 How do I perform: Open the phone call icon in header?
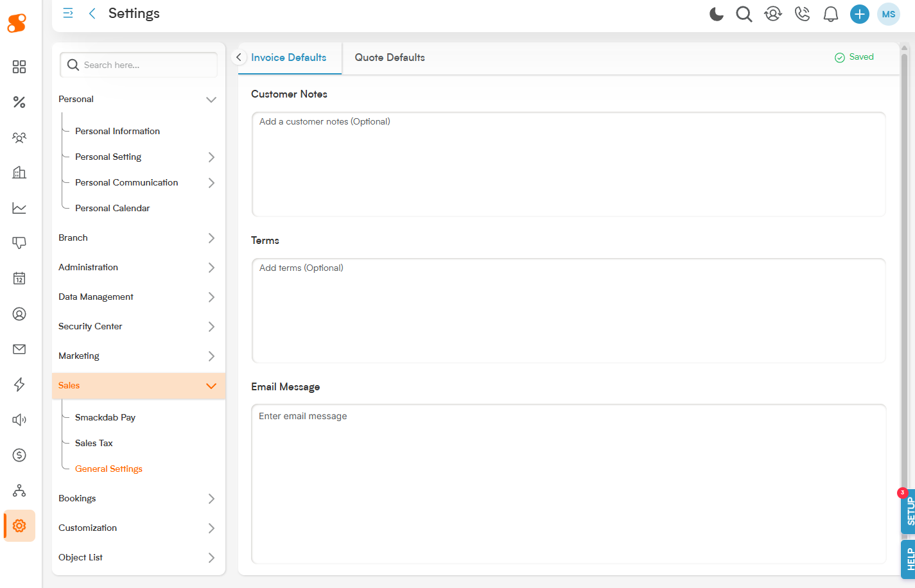[802, 14]
